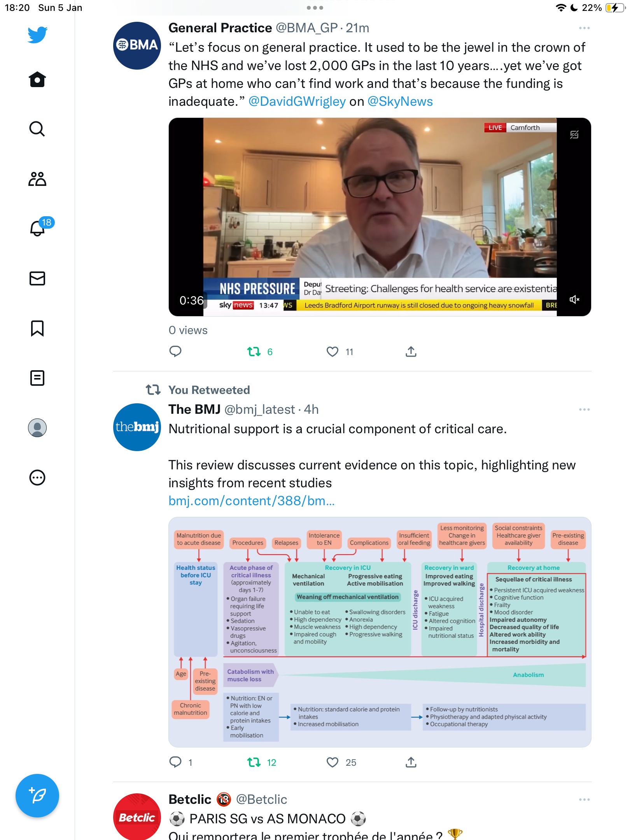Open Betclic account name
This screenshot has height=840, width=630.
pos(190,800)
